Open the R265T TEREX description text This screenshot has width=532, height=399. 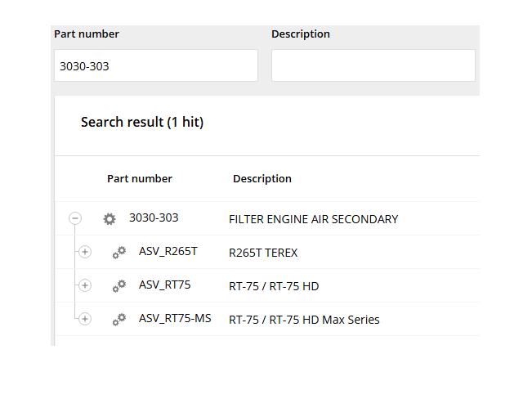263,253
